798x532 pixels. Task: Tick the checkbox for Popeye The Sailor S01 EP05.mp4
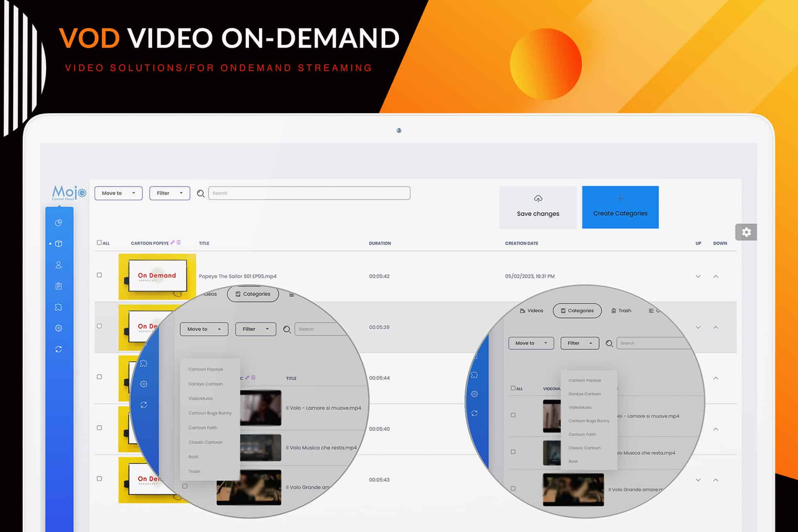click(x=99, y=275)
